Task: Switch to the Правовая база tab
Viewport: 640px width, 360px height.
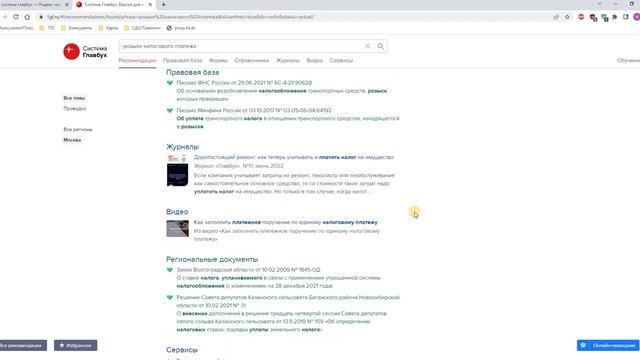Action: pos(182,60)
